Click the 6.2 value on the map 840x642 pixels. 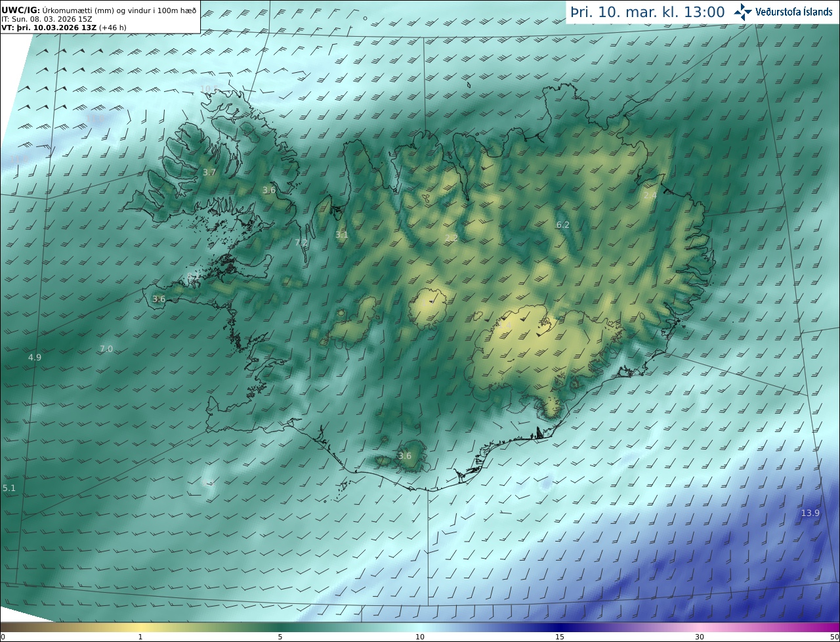point(562,225)
